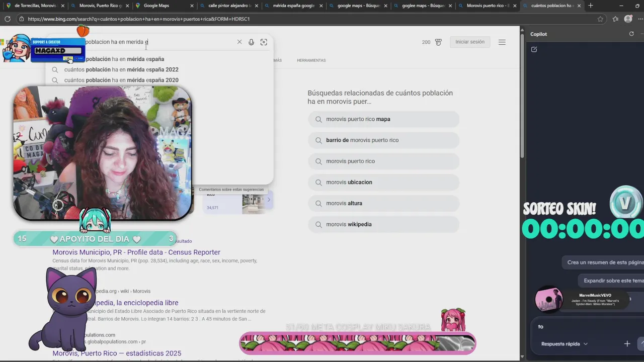
Task: Clear the Bing search box with the X
Action: pyautogui.click(x=239, y=42)
